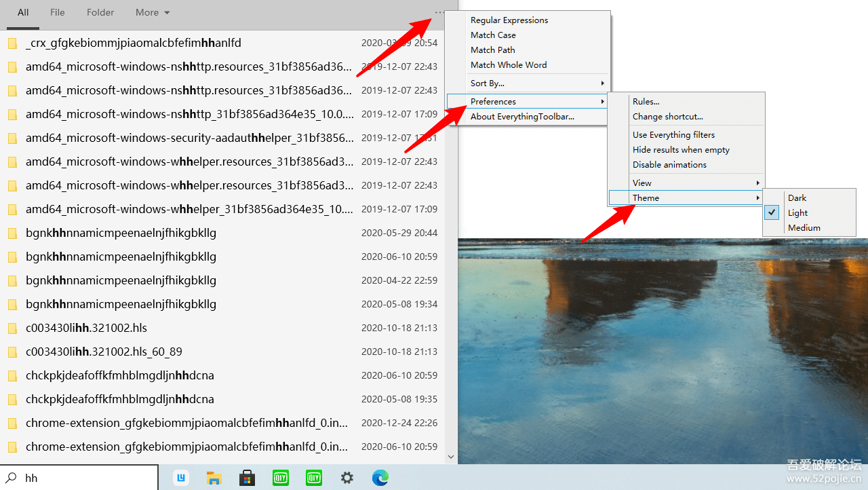Viewport: 868px width, 490px height.
Task: Switch to the Folder filter tab
Action: (x=100, y=12)
